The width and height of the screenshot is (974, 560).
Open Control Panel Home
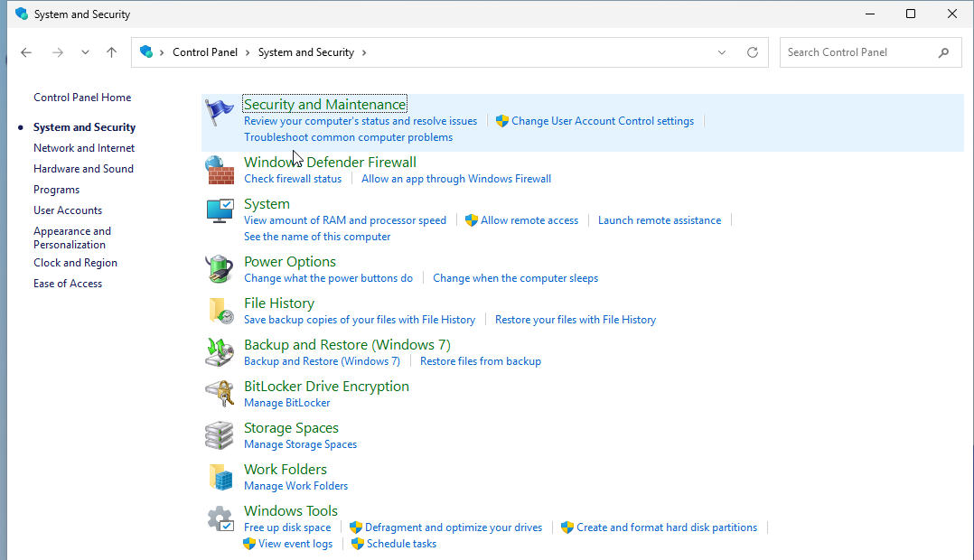(82, 98)
